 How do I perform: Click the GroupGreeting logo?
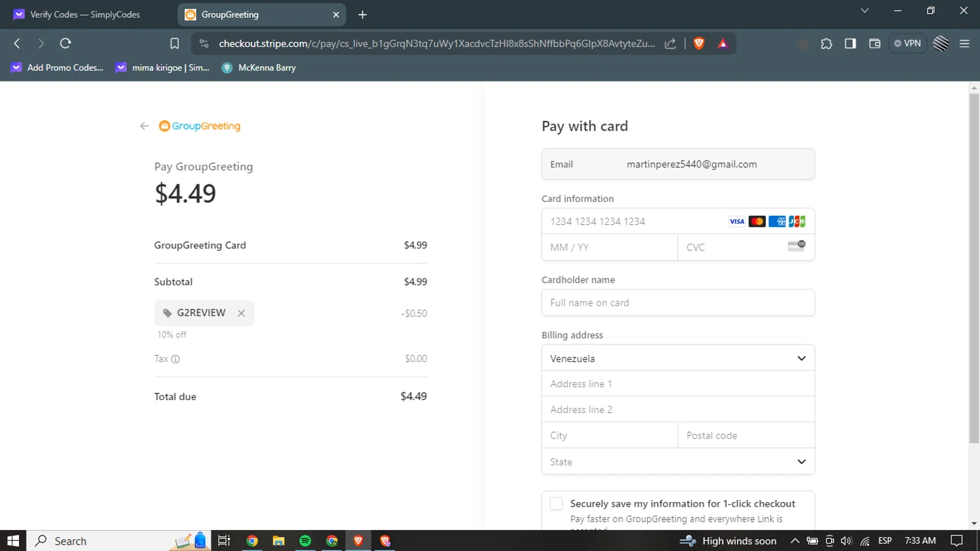click(200, 126)
